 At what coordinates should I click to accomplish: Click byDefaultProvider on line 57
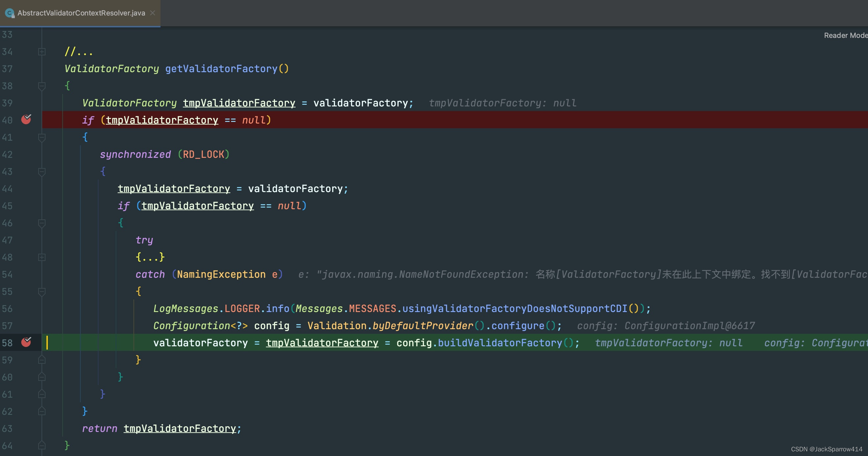[423, 326]
